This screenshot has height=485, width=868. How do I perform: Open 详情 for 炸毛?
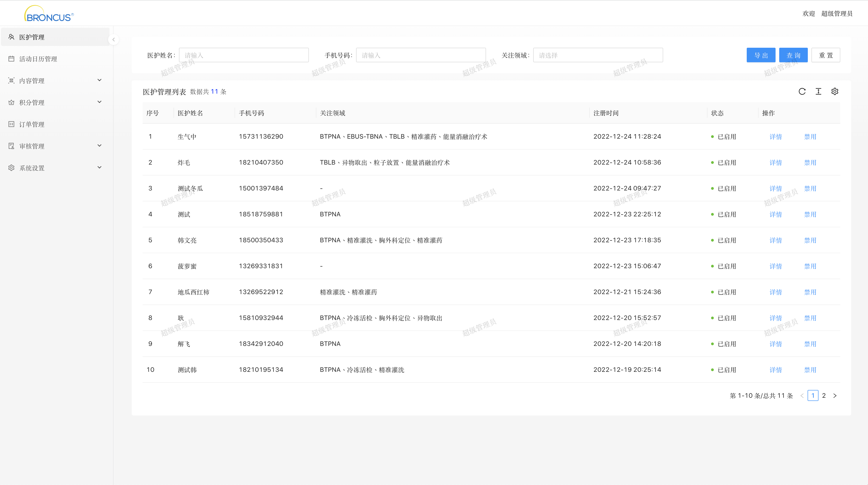point(776,162)
